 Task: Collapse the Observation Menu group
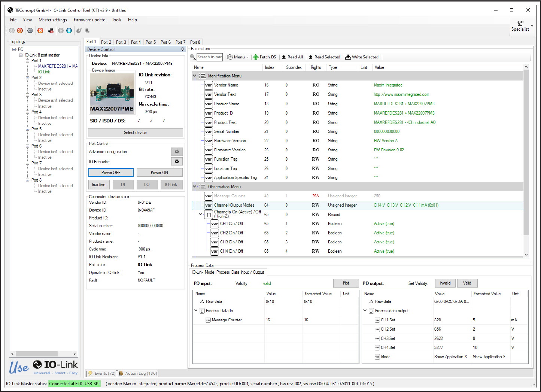(195, 186)
